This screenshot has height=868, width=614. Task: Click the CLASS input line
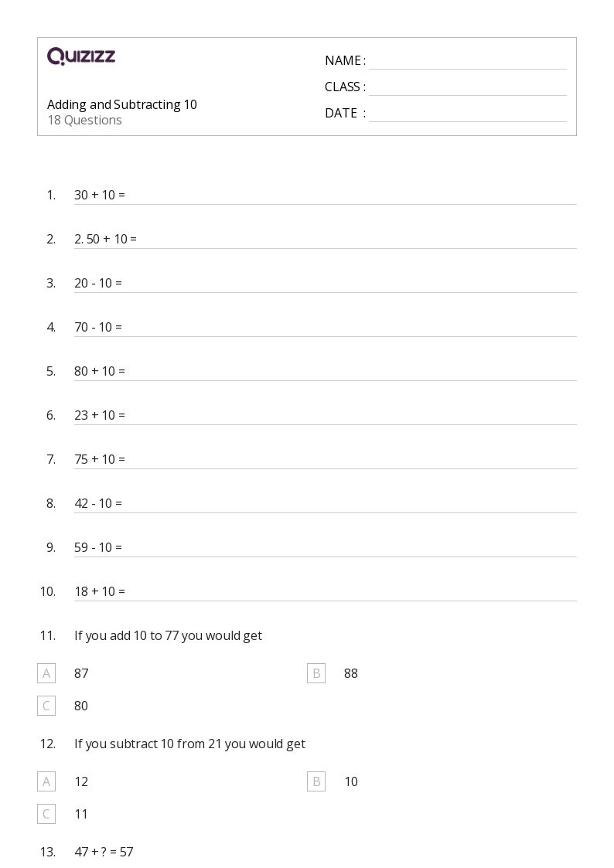[x=467, y=88]
